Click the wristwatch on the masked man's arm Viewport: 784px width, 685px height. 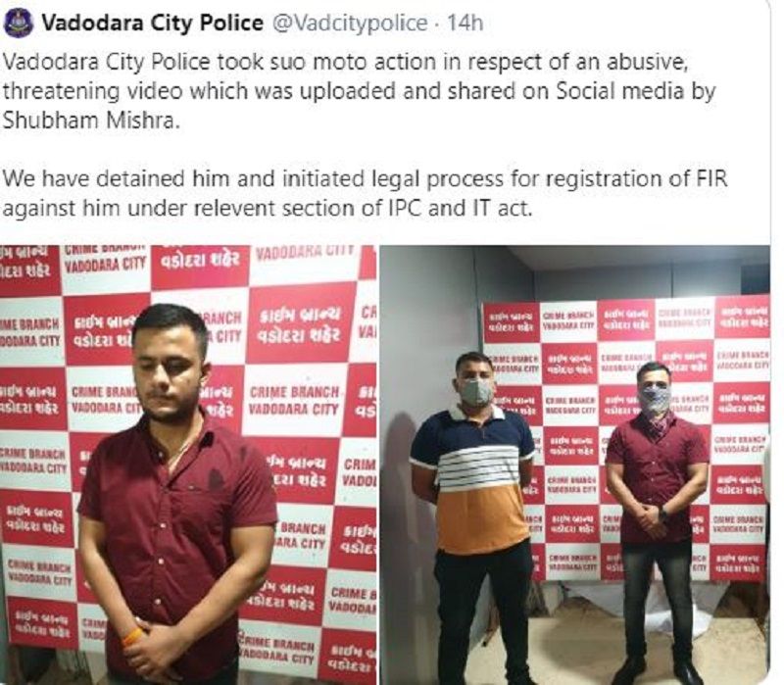pos(663,513)
